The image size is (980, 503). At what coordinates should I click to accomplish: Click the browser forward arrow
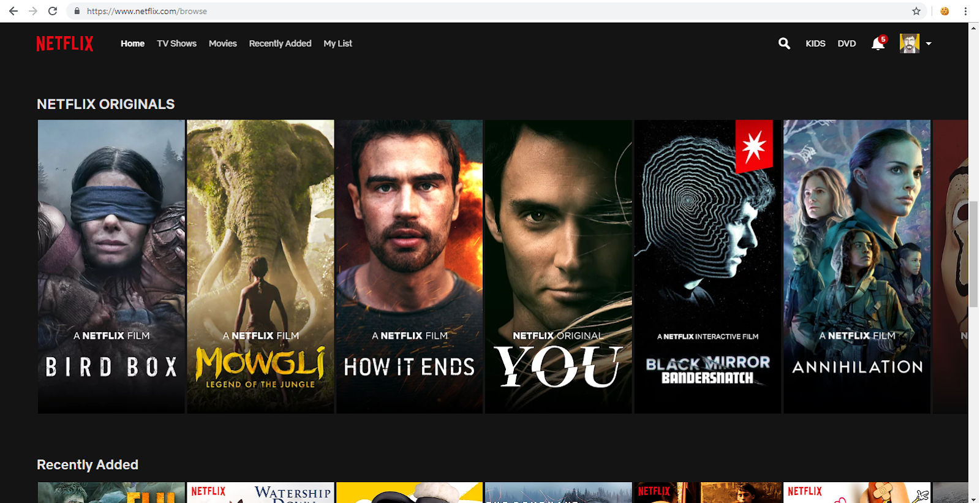(x=33, y=11)
